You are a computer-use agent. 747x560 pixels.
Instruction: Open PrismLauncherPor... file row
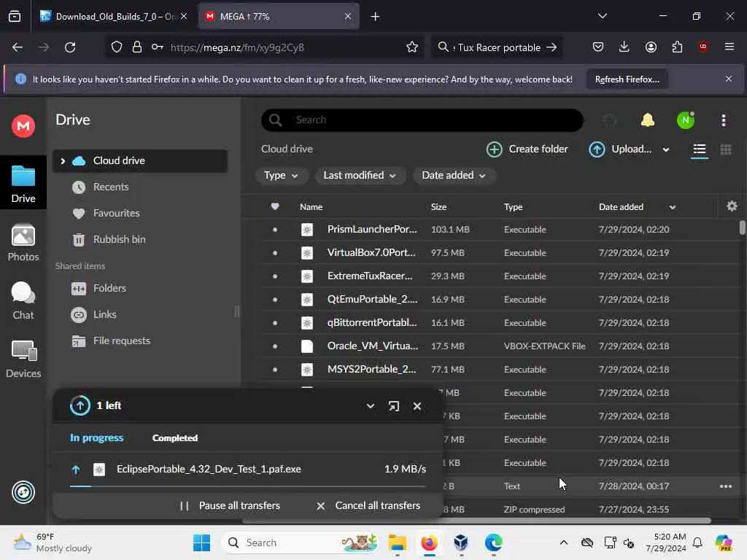[491, 230]
